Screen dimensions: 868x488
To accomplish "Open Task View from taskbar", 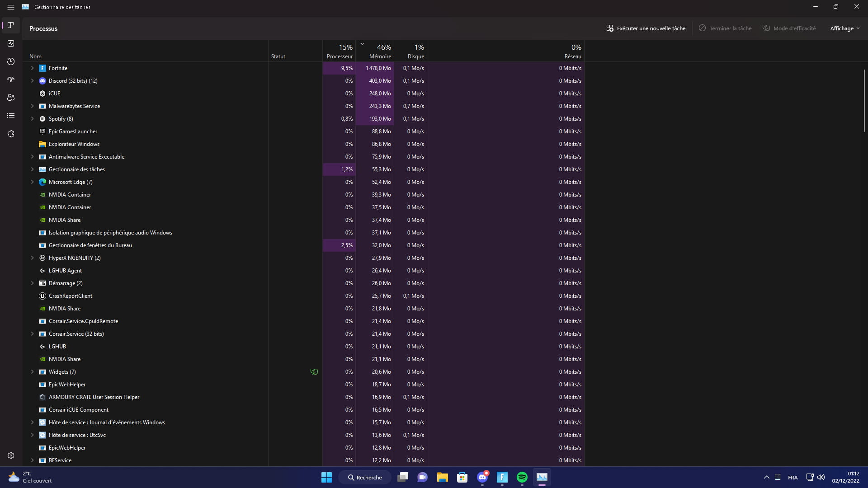I will (403, 477).
